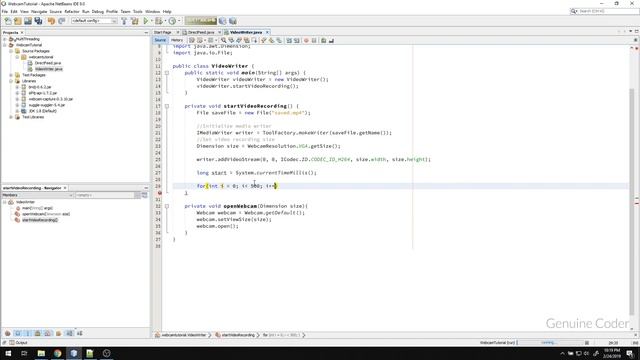Collapse the Libraries node
The image size is (640, 360).
point(11,81)
